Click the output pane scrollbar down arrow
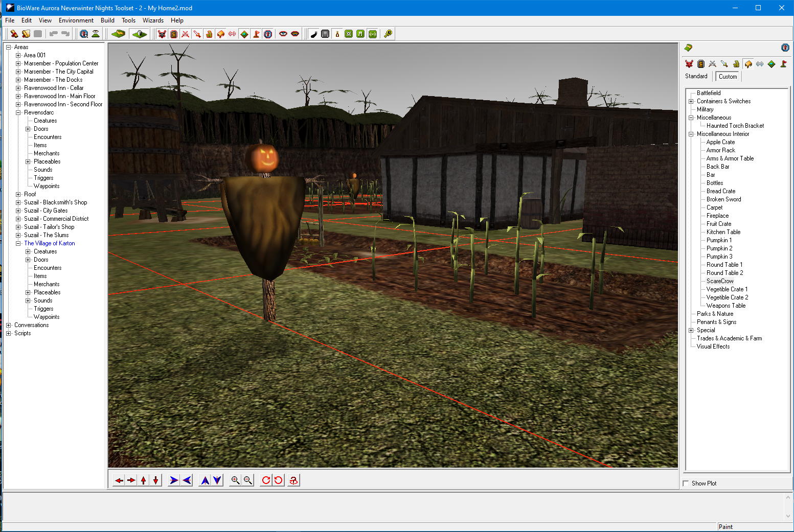The height and width of the screenshot is (532, 794). pos(788,516)
